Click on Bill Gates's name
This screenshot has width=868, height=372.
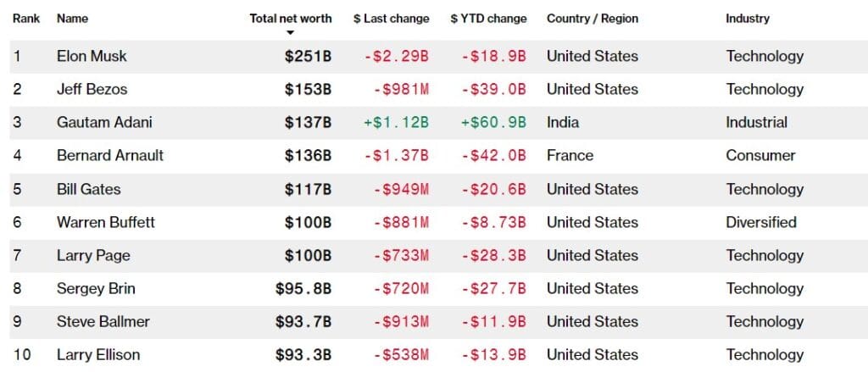89,189
